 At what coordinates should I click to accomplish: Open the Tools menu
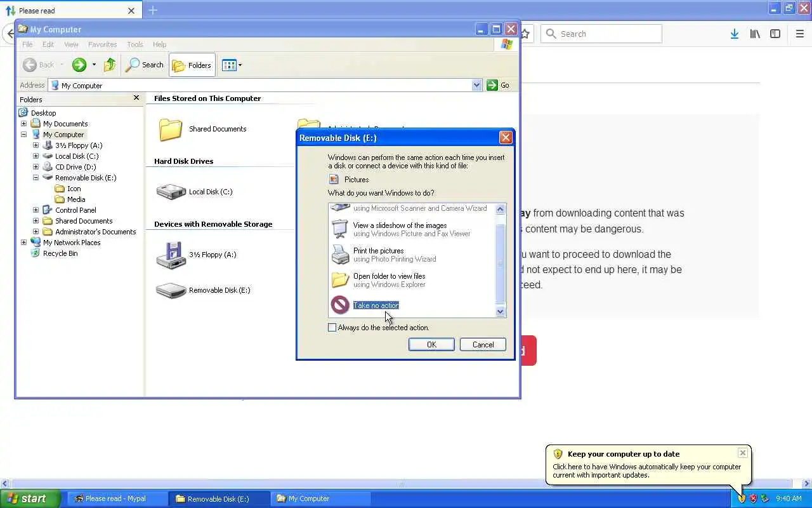point(135,44)
